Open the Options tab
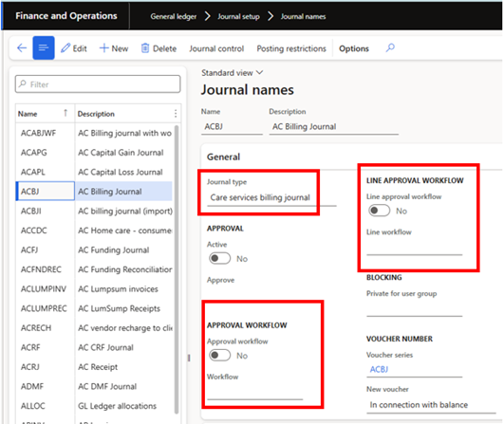Screen dimensions: 504x424 click(354, 48)
